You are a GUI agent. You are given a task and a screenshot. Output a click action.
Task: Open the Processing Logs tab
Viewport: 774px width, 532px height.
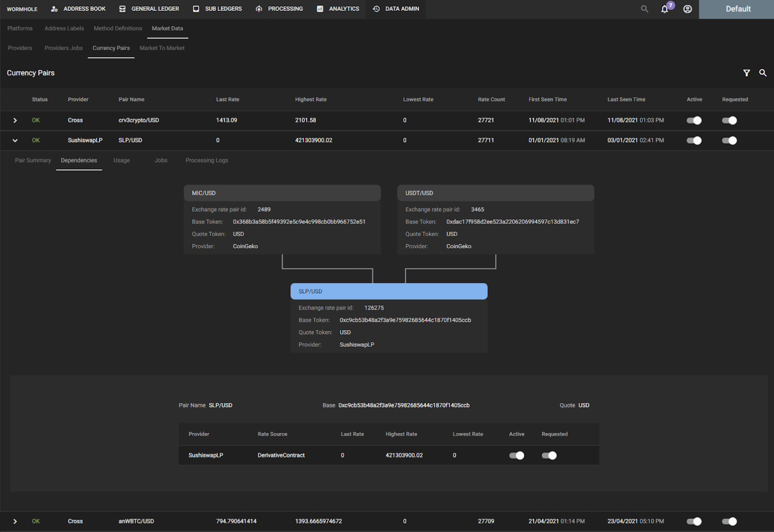click(207, 160)
